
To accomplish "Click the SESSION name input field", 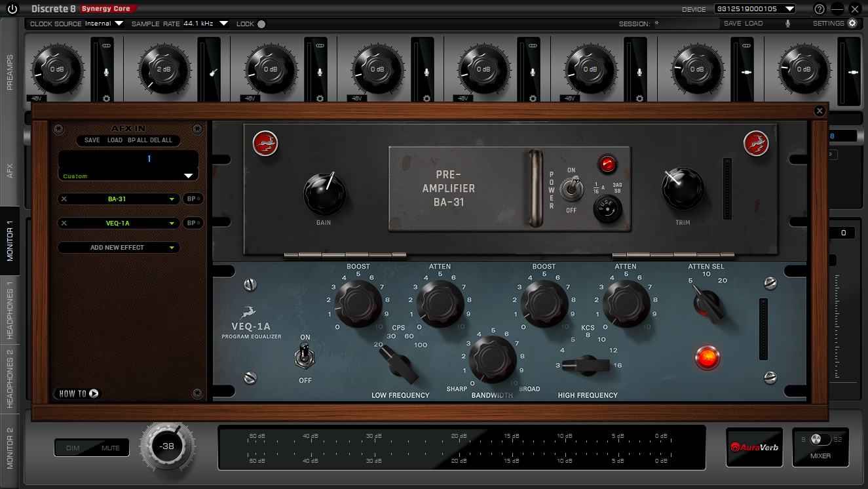I will [x=685, y=24].
